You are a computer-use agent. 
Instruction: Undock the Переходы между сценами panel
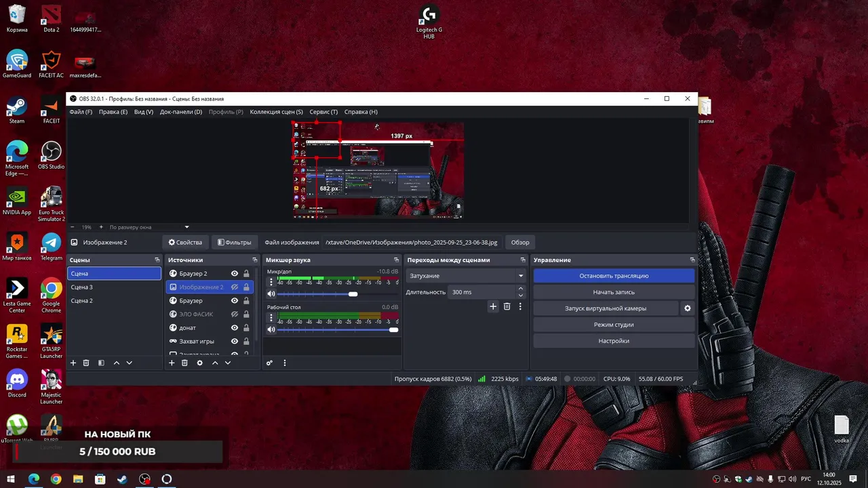[x=523, y=260]
